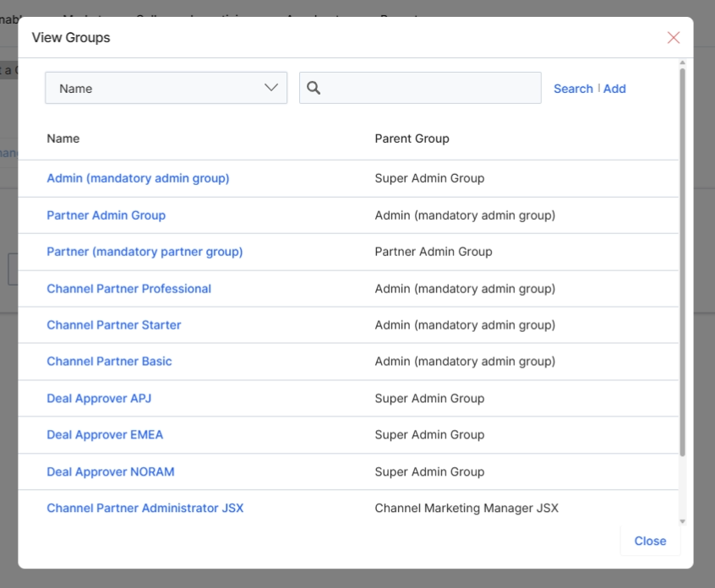Viewport: 715px width, 588px height.
Task: Click the Parent Group column header
Action: tap(412, 139)
